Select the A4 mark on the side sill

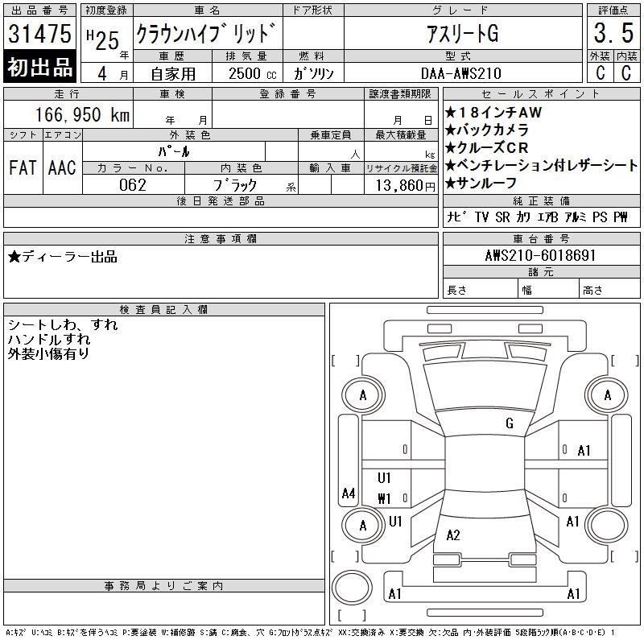click(x=349, y=493)
